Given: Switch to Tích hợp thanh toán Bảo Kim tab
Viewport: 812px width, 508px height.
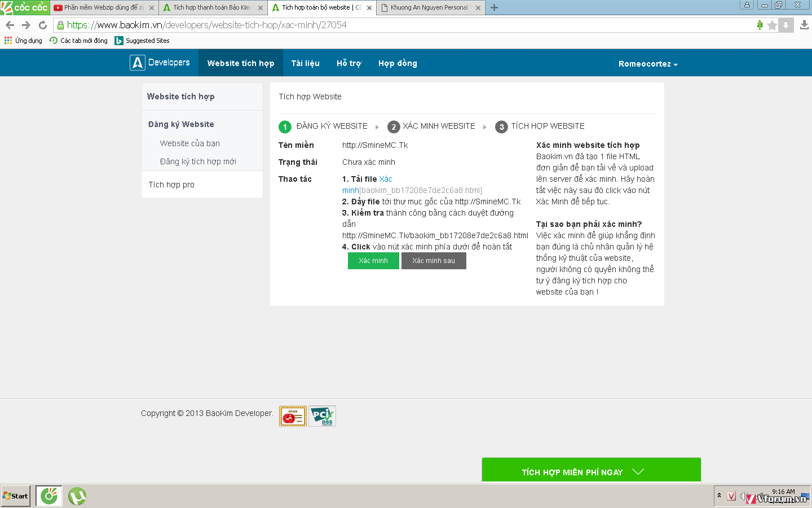Looking at the screenshot, I should pyautogui.click(x=212, y=8).
